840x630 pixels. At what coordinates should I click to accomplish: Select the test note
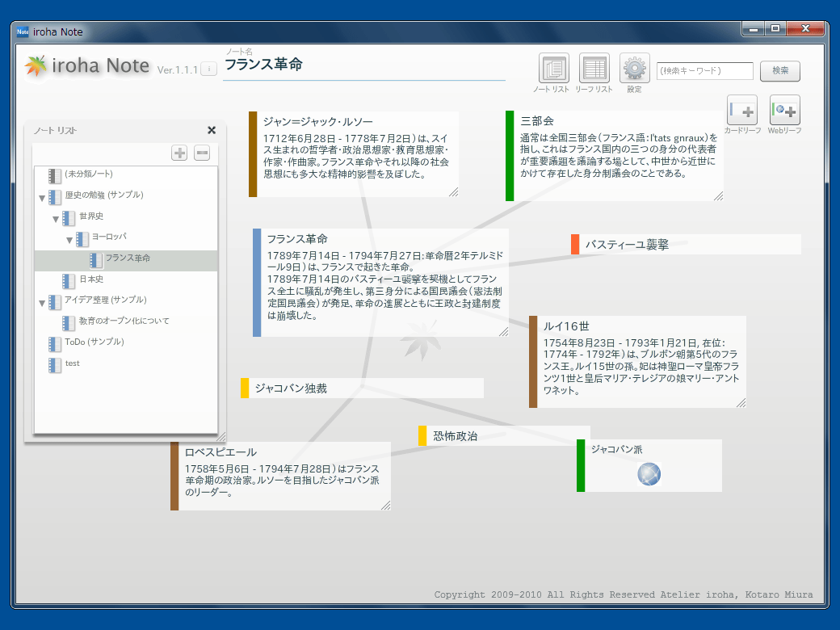click(73, 363)
